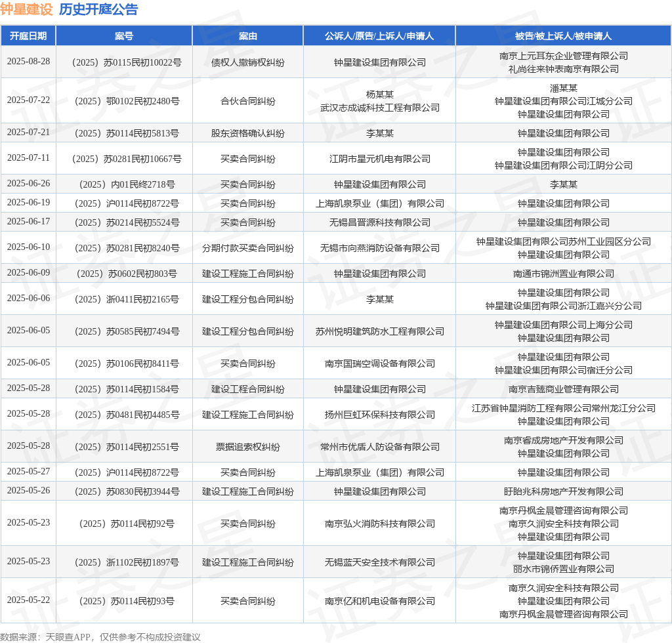Viewport: 672px width, 643px height.
Task: Select the 开庭日期 column header
Action: (28, 36)
